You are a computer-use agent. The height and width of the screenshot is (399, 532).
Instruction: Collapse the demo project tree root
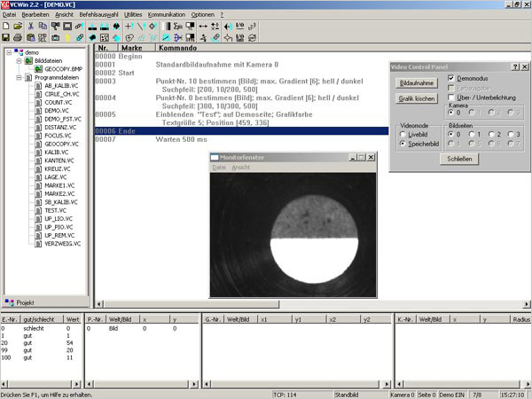tap(8, 52)
